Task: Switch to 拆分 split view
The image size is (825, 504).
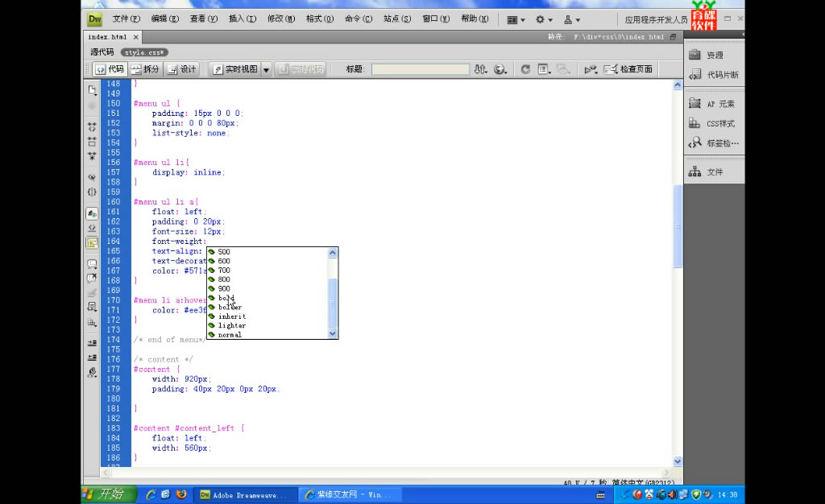Action: point(145,69)
